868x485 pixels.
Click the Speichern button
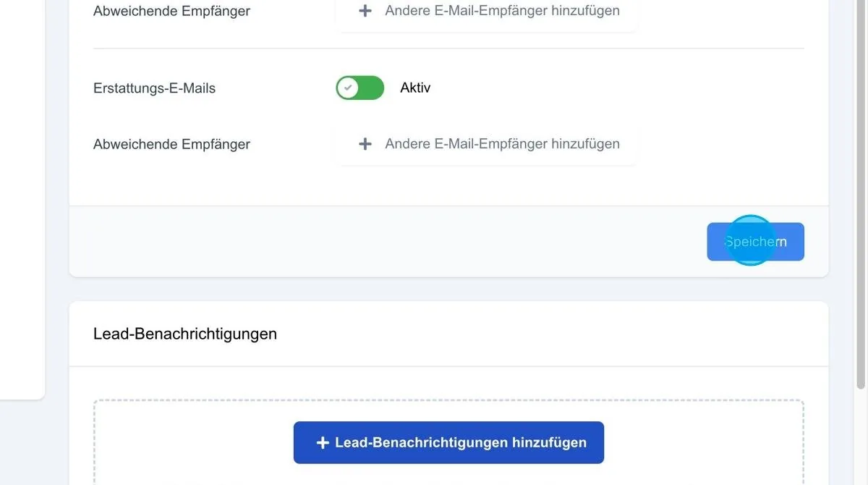coord(755,242)
